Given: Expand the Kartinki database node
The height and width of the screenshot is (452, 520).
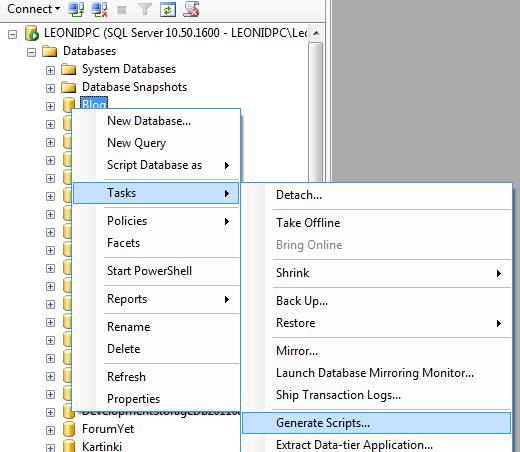Looking at the screenshot, I should [50, 448].
